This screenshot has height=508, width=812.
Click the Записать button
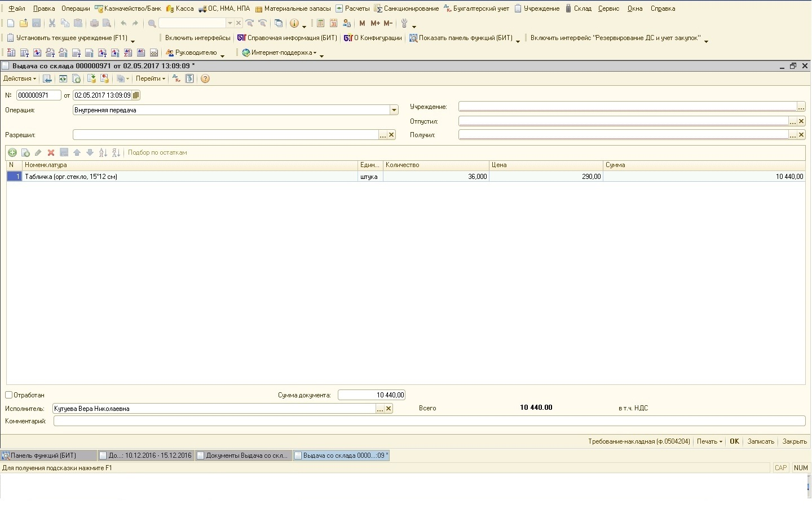(761, 441)
